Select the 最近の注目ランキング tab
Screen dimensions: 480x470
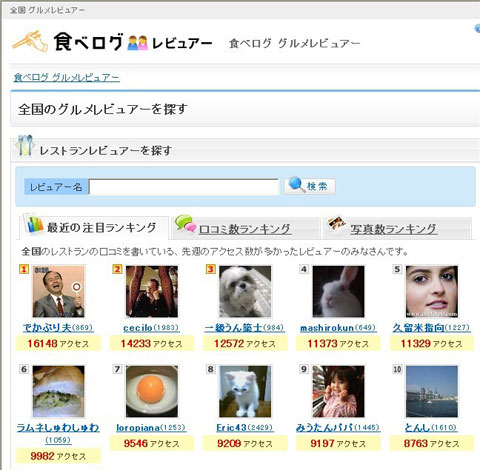[x=101, y=228]
